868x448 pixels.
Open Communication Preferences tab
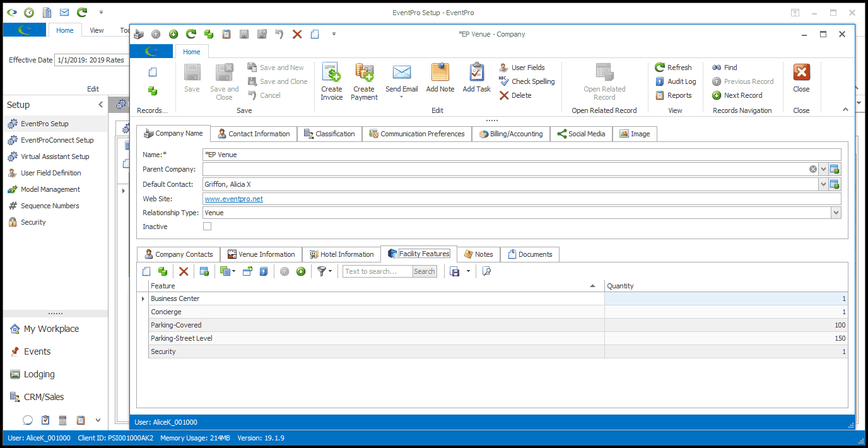click(417, 134)
